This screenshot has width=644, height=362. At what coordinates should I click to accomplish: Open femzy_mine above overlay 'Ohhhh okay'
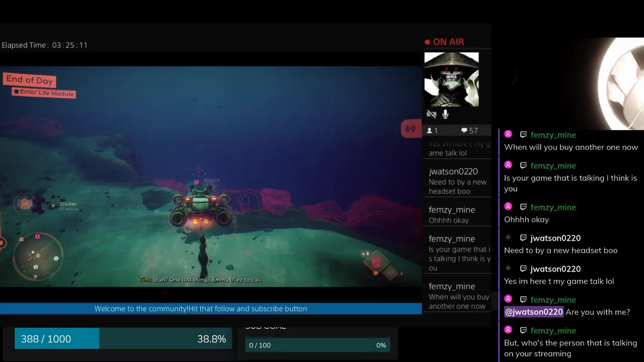click(x=452, y=210)
